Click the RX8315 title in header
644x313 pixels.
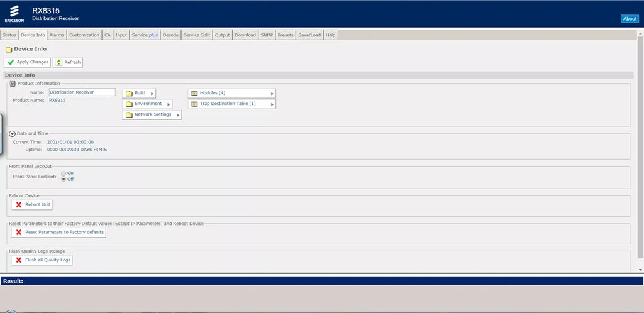[x=46, y=11]
